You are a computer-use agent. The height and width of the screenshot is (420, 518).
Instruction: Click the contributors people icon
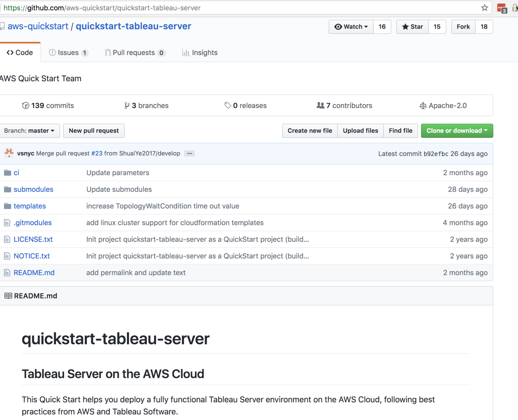[x=320, y=105]
